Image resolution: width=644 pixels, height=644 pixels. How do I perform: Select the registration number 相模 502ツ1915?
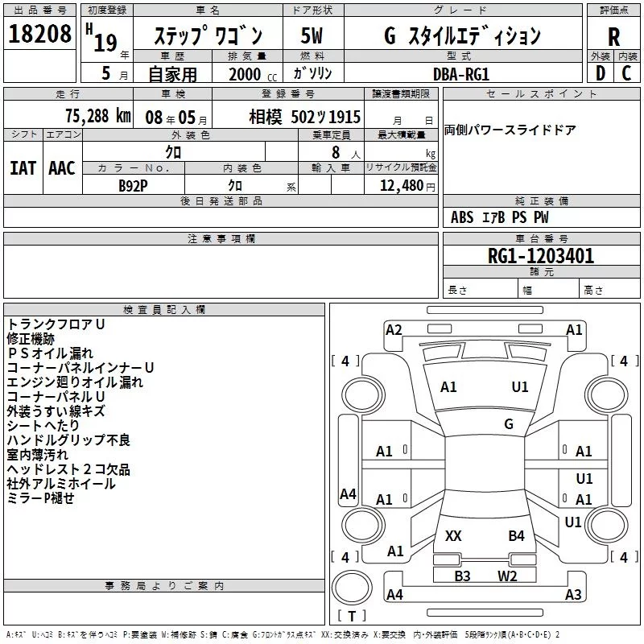[x=305, y=117]
